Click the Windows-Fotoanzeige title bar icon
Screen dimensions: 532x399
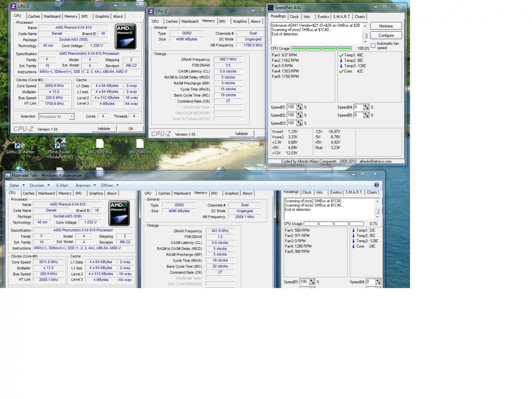(x=8, y=175)
